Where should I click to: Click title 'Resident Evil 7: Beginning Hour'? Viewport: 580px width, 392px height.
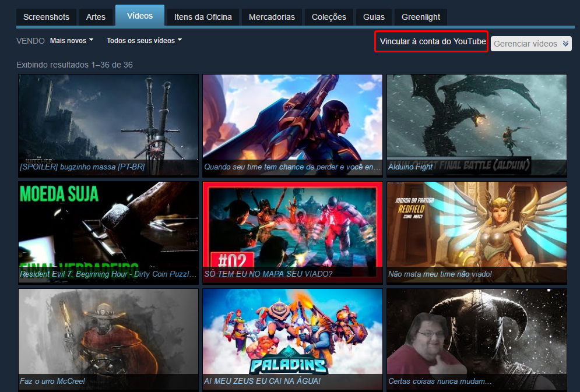point(108,274)
